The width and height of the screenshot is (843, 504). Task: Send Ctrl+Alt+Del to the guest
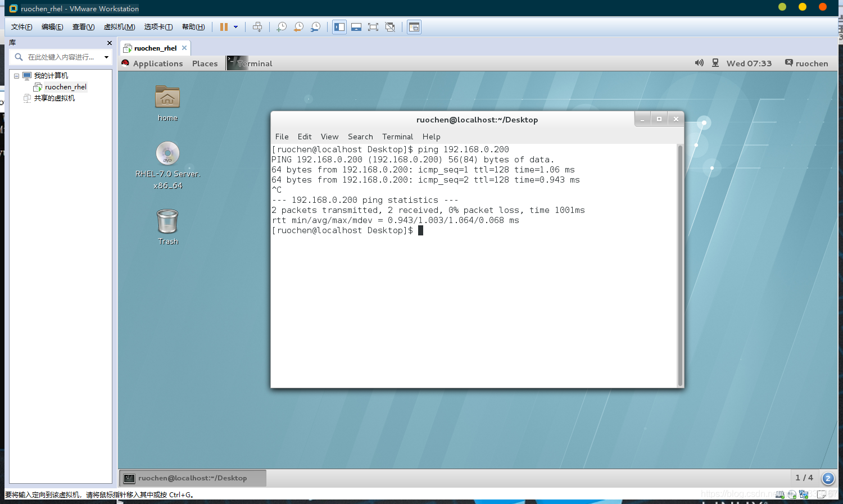point(257,27)
